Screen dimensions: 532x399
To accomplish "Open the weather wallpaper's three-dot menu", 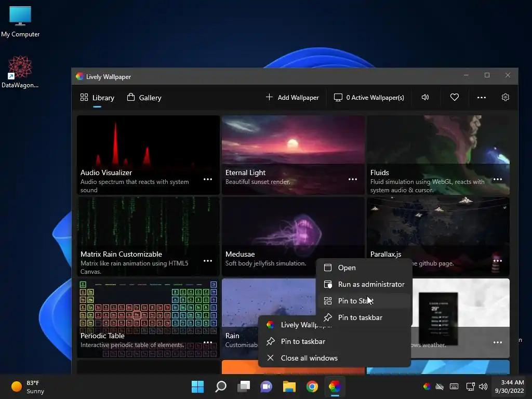I will (497, 342).
